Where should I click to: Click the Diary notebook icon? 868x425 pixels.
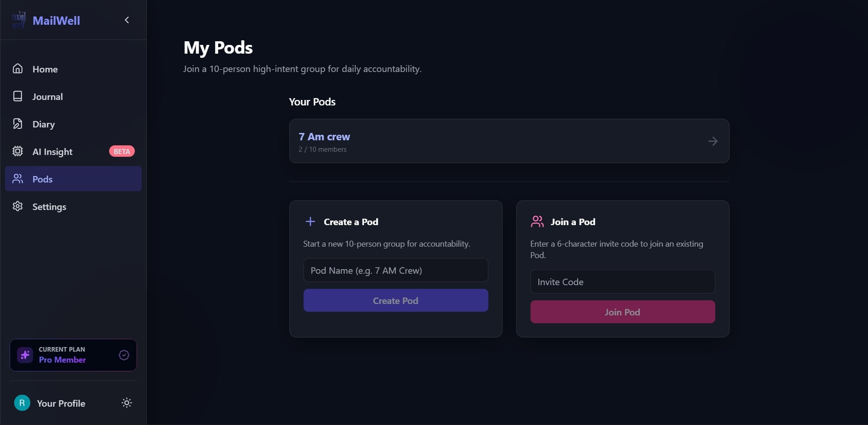pos(18,124)
